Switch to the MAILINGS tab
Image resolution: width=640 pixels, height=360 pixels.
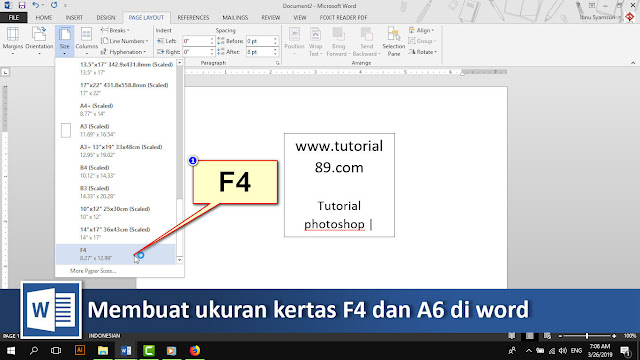point(235,18)
